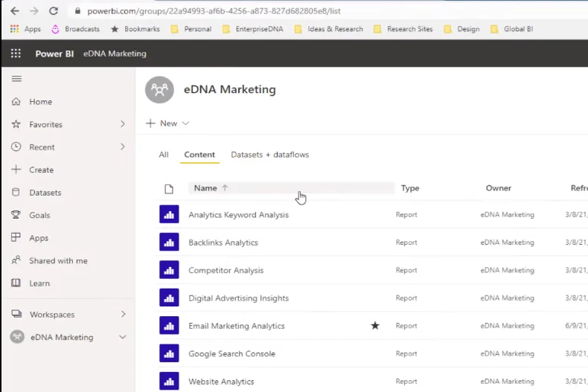The width and height of the screenshot is (588, 392).
Task: Sort list by Name column
Action: (205, 188)
